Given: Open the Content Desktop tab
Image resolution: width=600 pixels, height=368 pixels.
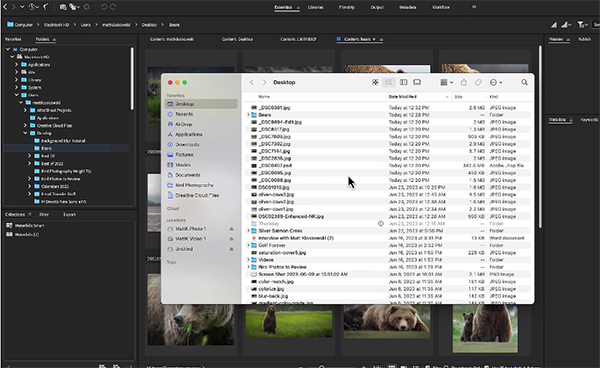Looking at the screenshot, I should [237, 39].
